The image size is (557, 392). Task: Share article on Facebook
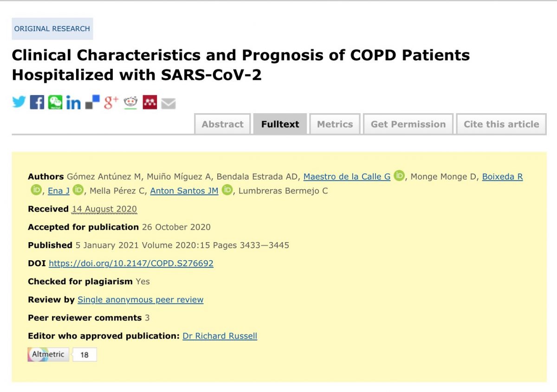click(37, 102)
